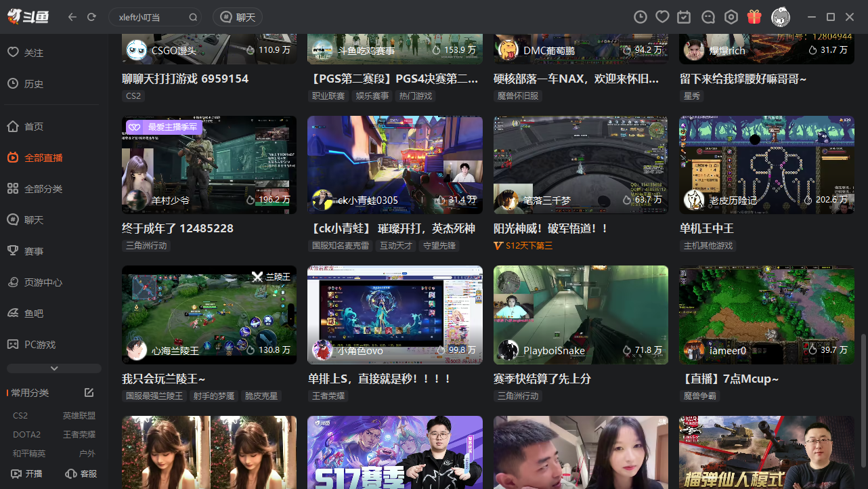The width and height of the screenshot is (868, 489).
Task: Expand the sidebar list with the down chevron
Action: (x=54, y=368)
